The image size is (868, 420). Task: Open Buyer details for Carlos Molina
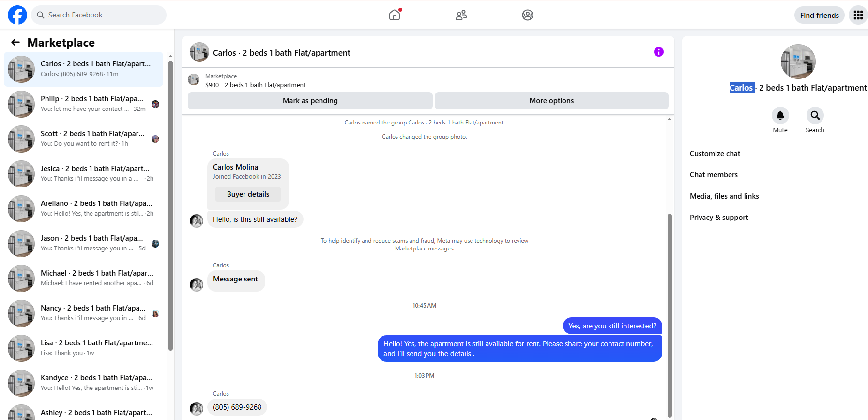click(248, 194)
